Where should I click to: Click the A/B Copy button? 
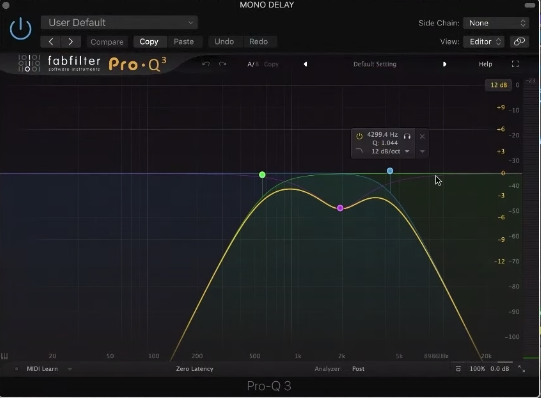271,64
